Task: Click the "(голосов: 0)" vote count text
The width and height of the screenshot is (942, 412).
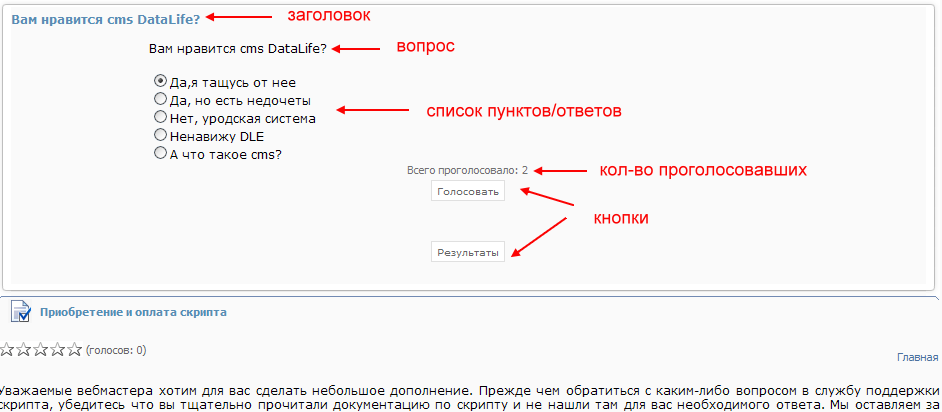Action: pyautogui.click(x=116, y=350)
